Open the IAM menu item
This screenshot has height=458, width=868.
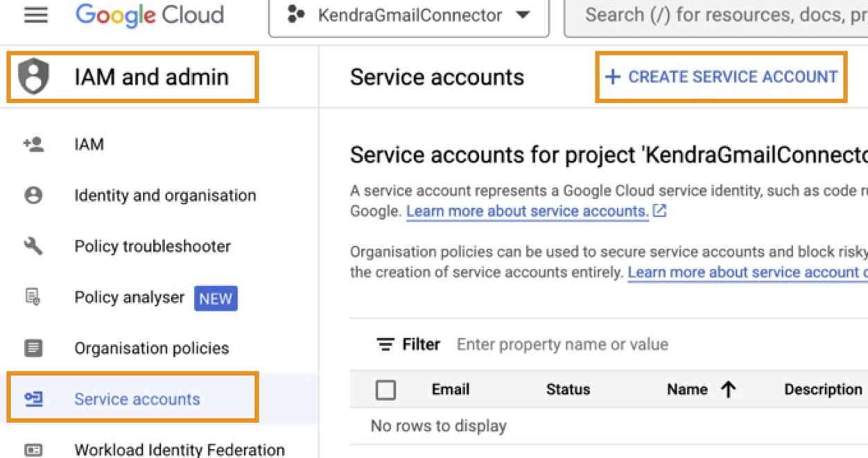pyautogui.click(x=89, y=145)
